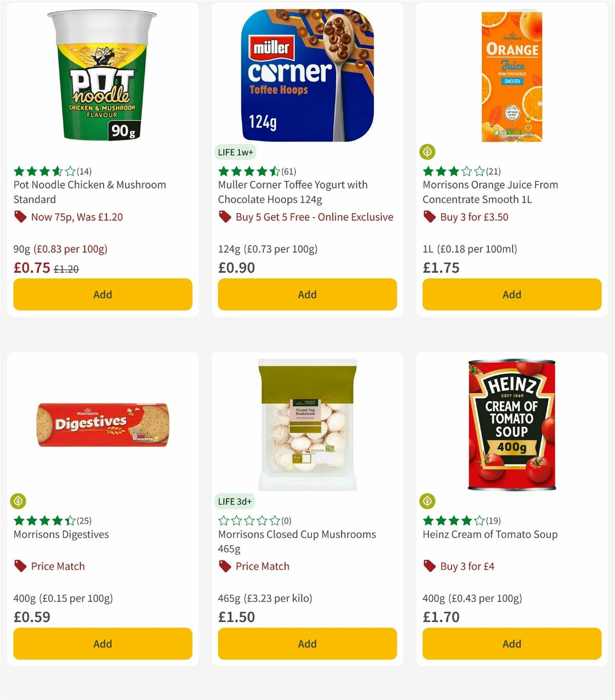Select the star rating on Pot Noodle Chicken & Mushroom

click(41, 171)
